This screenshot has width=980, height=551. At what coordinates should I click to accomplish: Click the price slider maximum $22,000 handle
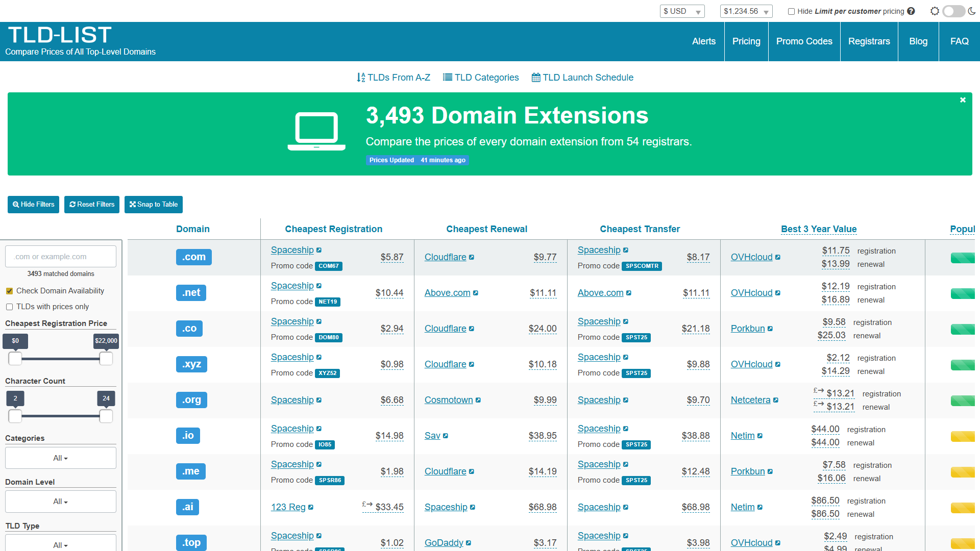tap(106, 359)
